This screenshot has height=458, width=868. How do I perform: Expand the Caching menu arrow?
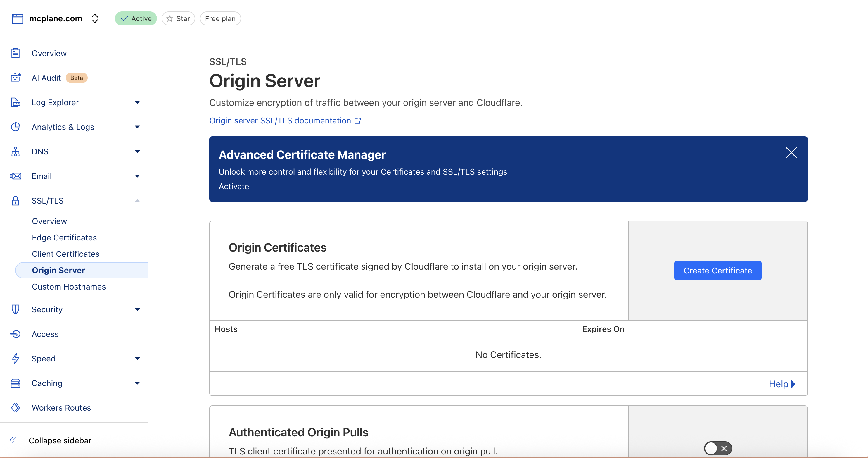137,383
